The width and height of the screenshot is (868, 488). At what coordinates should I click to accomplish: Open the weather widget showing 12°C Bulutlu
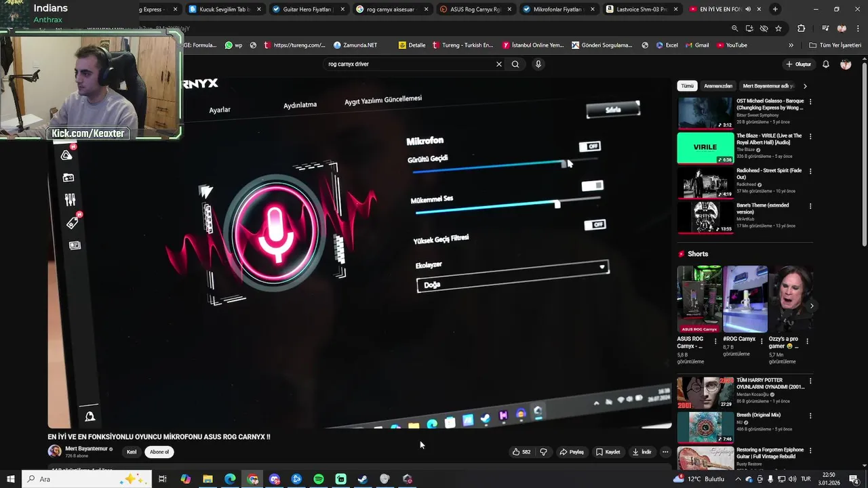pyautogui.click(x=701, y=479)
